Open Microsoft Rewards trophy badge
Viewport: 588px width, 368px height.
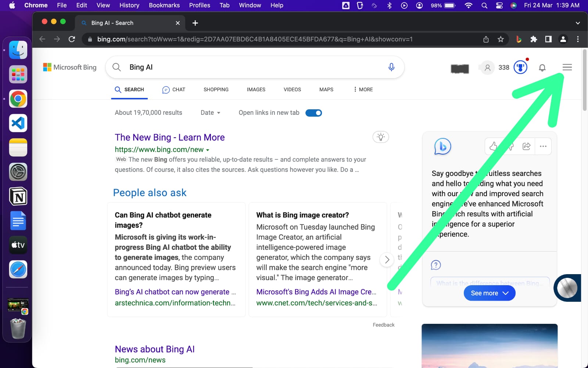(520, 67)
